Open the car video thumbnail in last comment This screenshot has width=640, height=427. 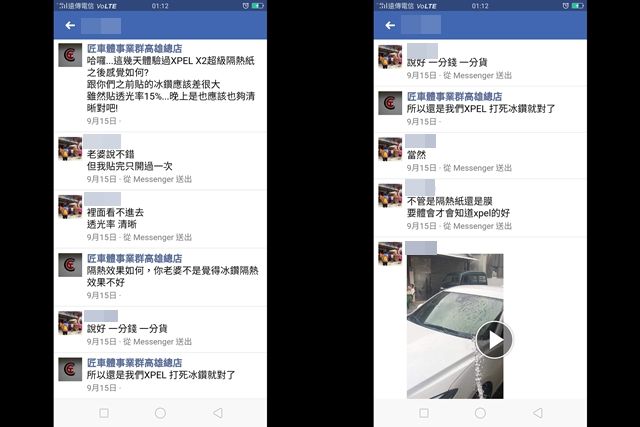(455, 326)
